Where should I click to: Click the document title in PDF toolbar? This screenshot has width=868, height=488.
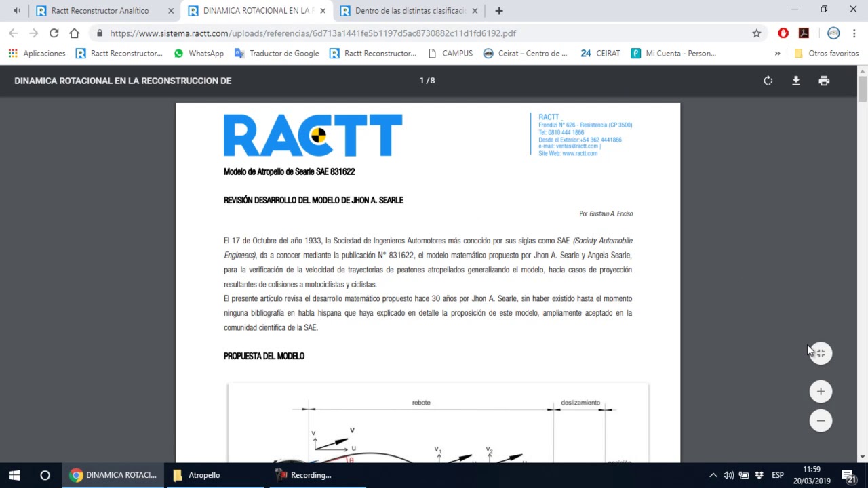(x=123, y=81)
